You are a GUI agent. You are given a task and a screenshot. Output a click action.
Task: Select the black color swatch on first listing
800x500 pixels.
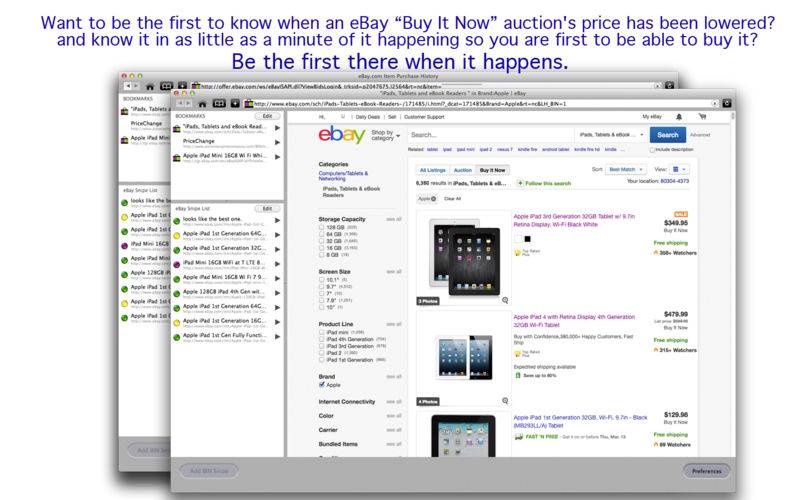point(528,239)
